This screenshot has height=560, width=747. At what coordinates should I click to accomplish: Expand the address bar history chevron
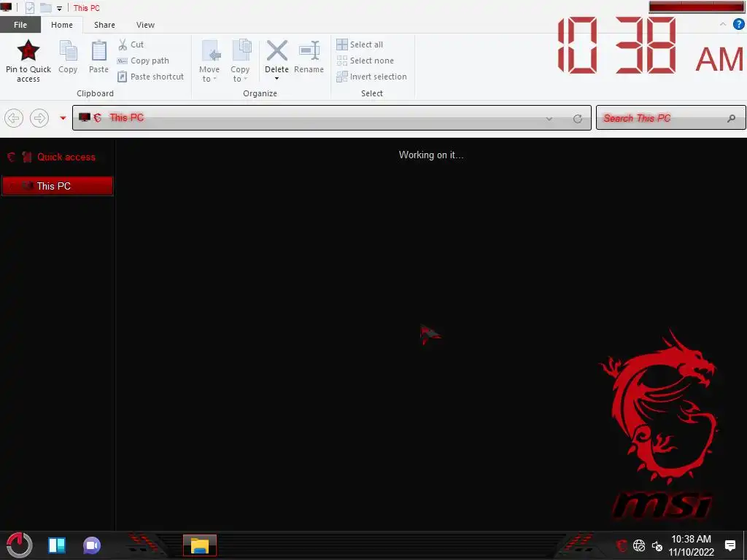[x=549, y=119]
